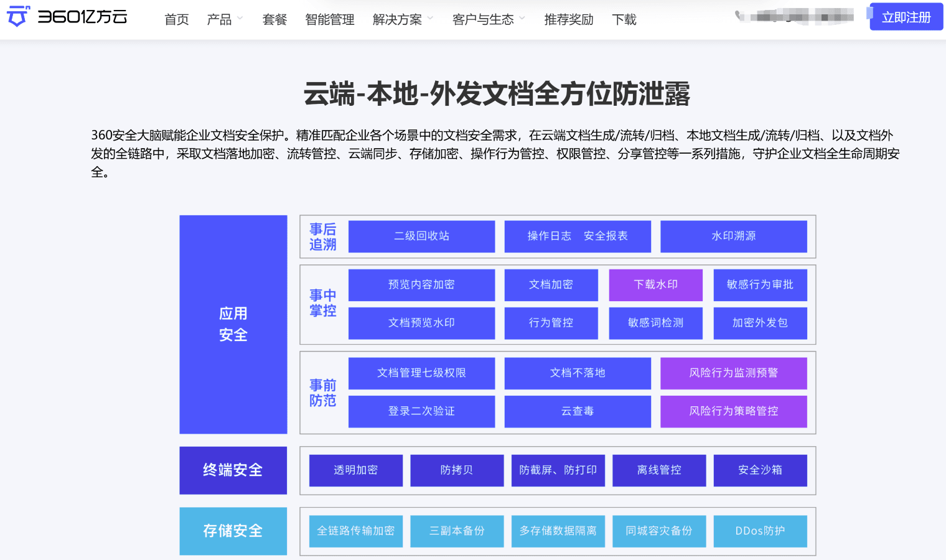Click the 立即注册 button
This screenshot has height=560, width=946.
(906, 17)
